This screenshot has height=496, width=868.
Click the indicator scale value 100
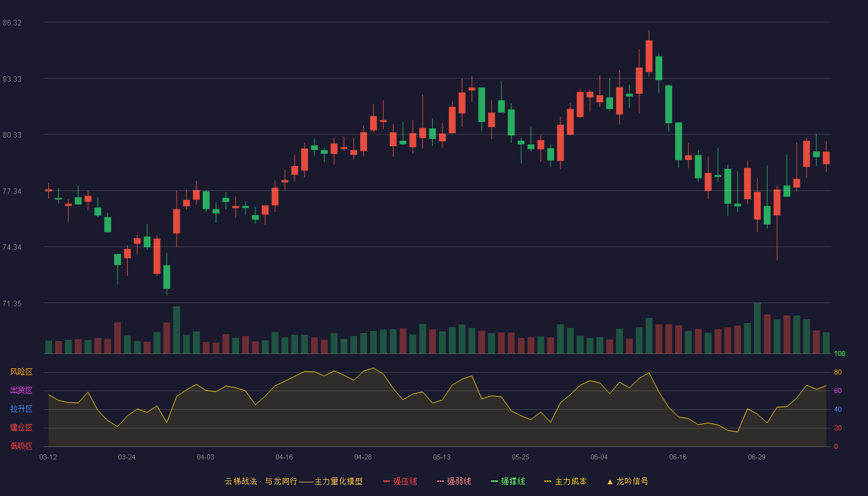(839, 354)
